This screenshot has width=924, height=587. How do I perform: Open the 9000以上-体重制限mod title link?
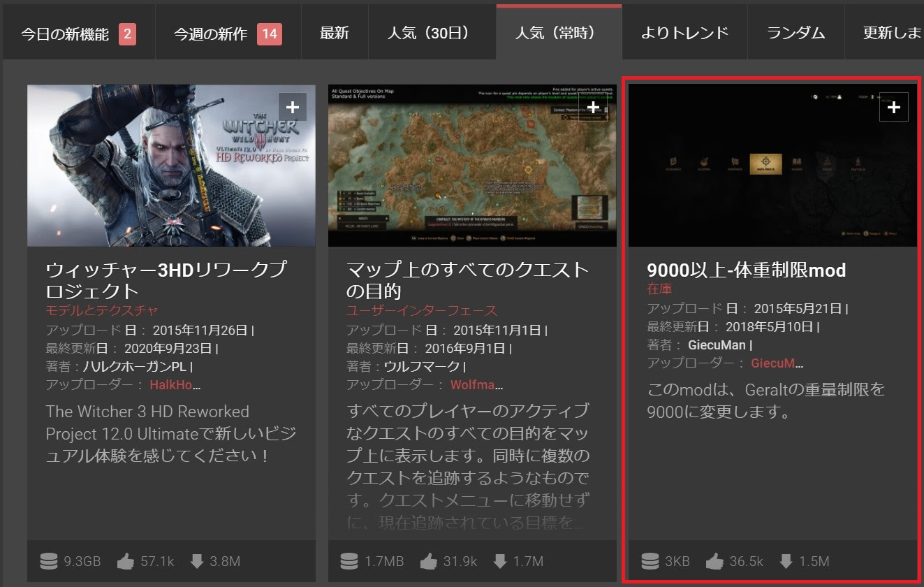[x=746, y=270]
